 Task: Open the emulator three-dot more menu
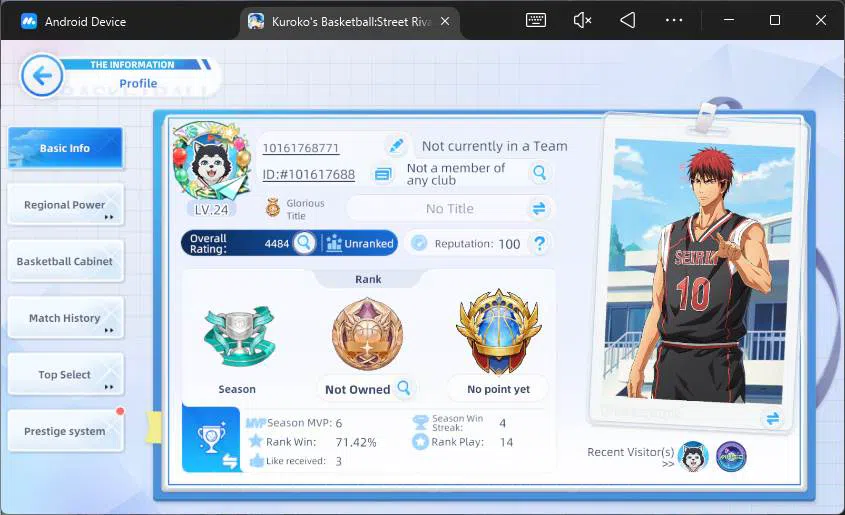pyautogui.click(x=674, y=20)
